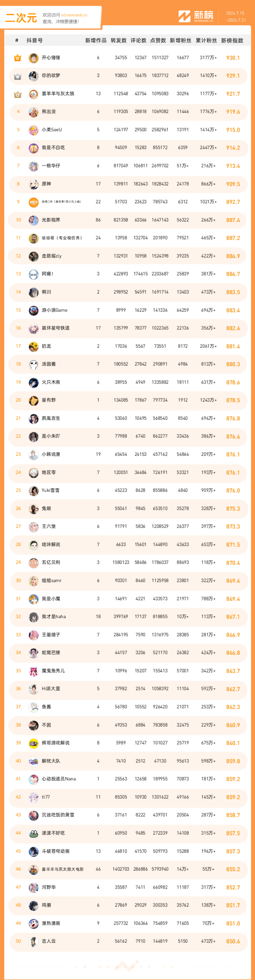255x980 pixels.
Task: Click the silver crown rank-two icon
Action: 17,76
